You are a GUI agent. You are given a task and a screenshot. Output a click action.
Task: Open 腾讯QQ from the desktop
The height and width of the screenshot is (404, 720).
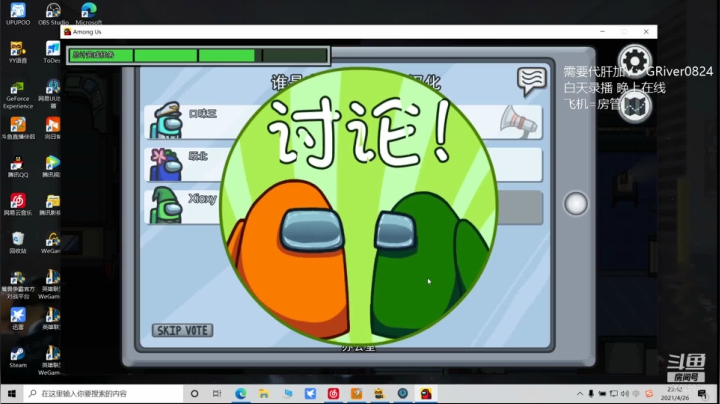click(x=18, y=166)
